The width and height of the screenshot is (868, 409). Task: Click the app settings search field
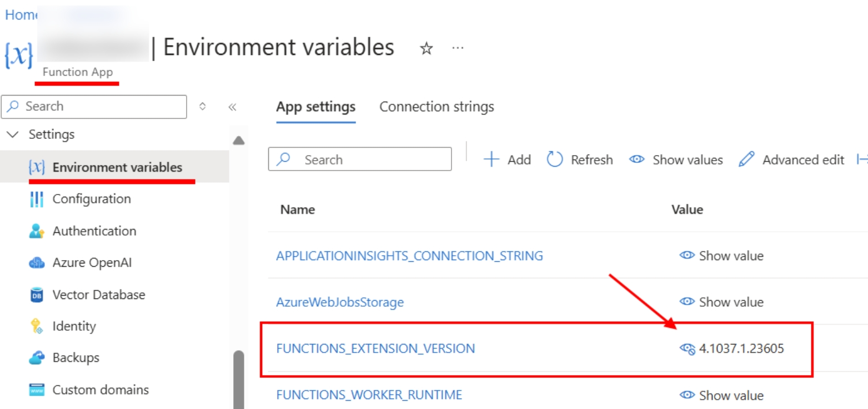point(367,160)
